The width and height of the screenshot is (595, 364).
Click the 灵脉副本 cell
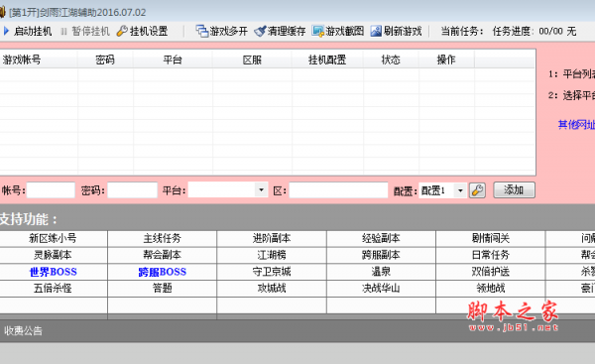54,255
